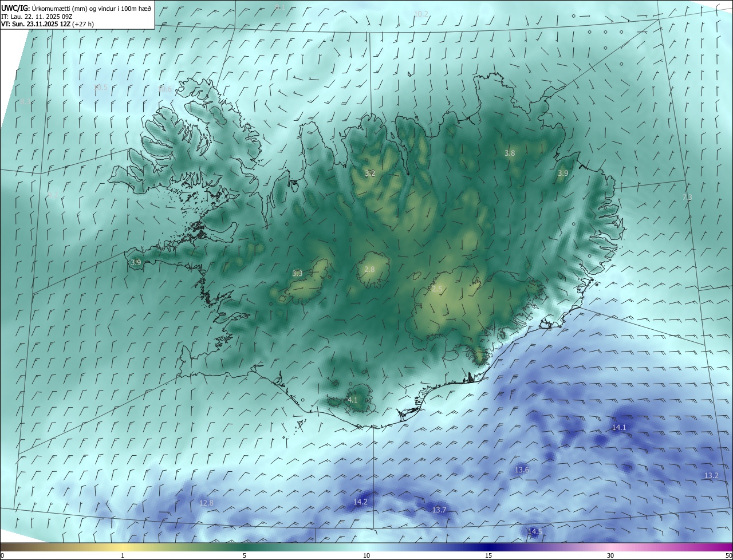Click the 10.2 value at the top
Viewport: 733px width, 560px height.
tap(421, 14)
